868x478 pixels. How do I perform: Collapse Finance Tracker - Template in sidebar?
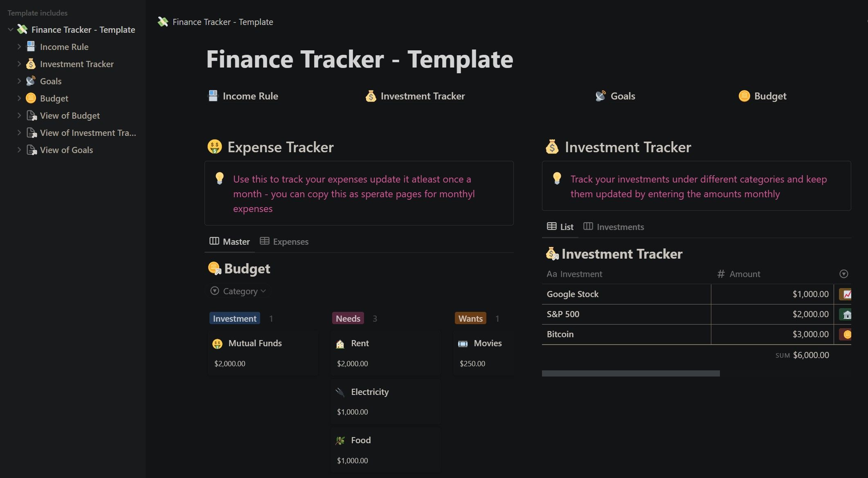10,29
